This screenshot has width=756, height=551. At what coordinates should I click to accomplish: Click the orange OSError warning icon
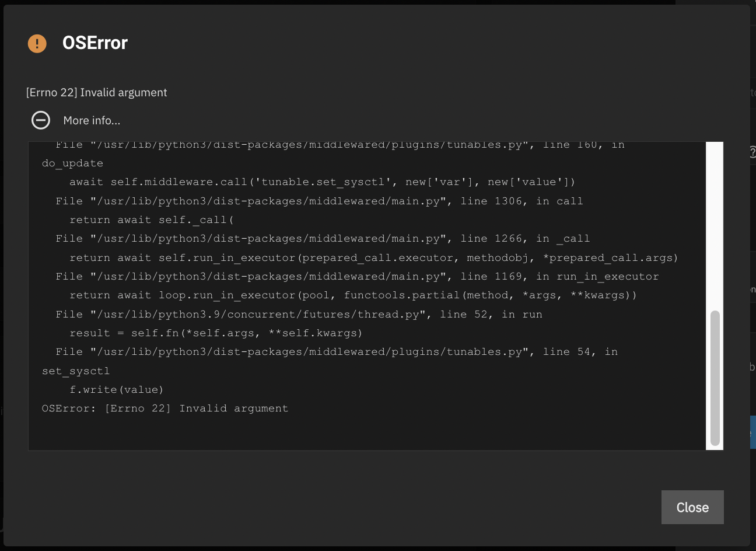point(37,43)
